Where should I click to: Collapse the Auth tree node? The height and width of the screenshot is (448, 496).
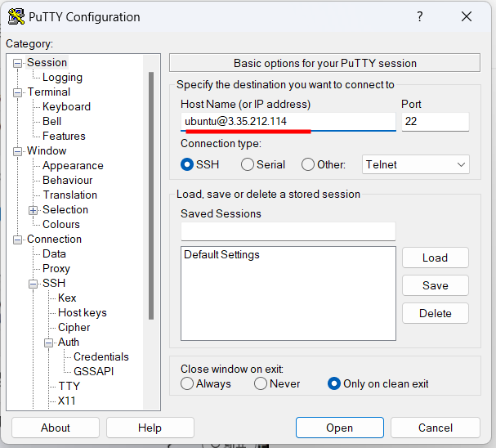click(48, 343)
